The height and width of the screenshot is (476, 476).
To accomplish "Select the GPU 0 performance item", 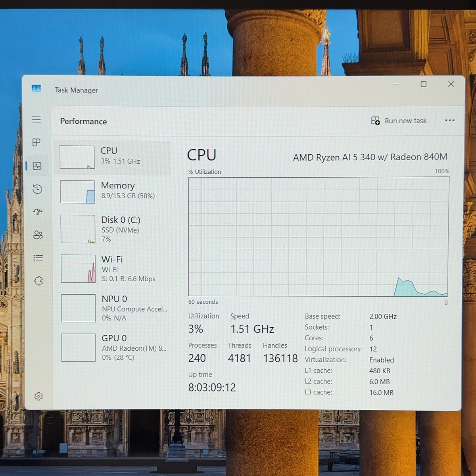I will pyautogui.click(x=114, y=347).
